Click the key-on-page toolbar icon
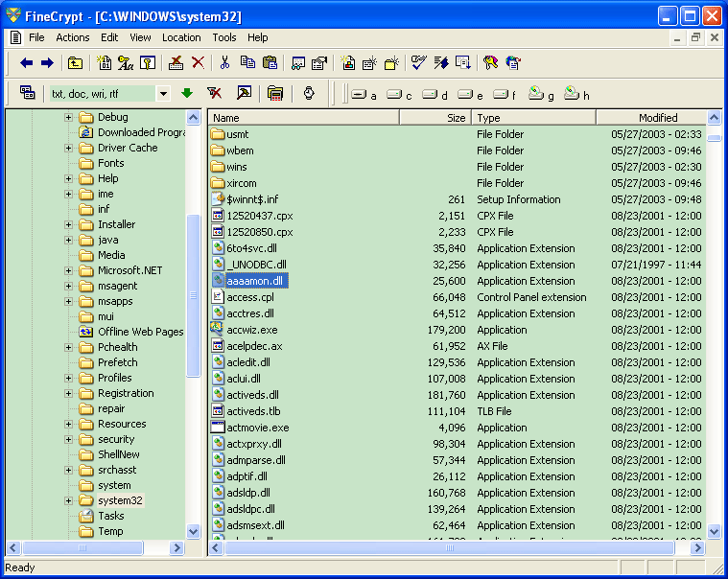The width and height of the screenshot is (728, 579). (x=148, y=62)
